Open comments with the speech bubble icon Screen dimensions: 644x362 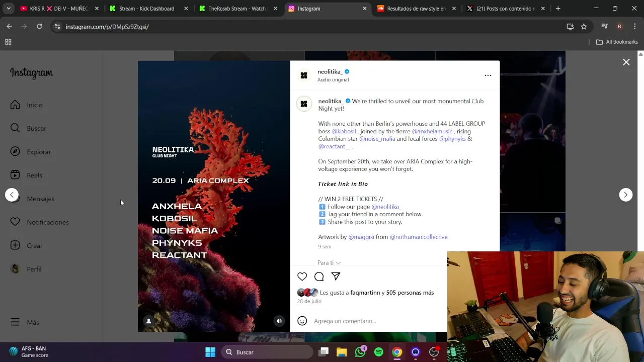click(x=319, y=277)
